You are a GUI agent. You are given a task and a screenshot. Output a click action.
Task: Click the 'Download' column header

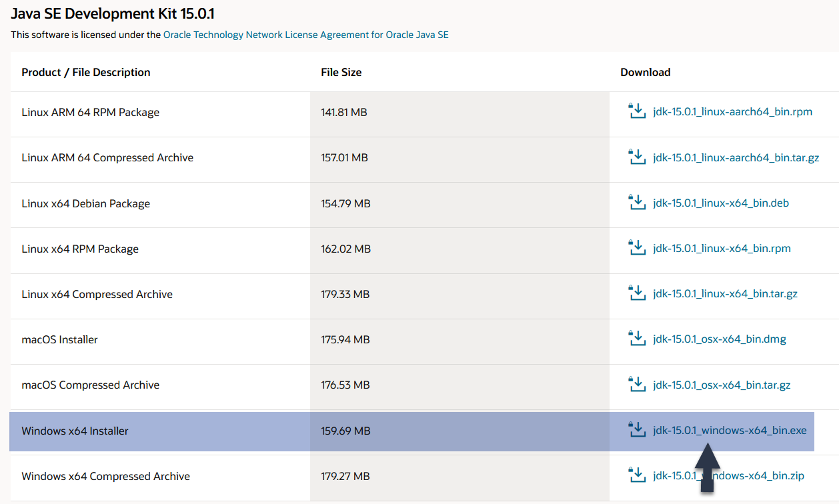point(646,72)
